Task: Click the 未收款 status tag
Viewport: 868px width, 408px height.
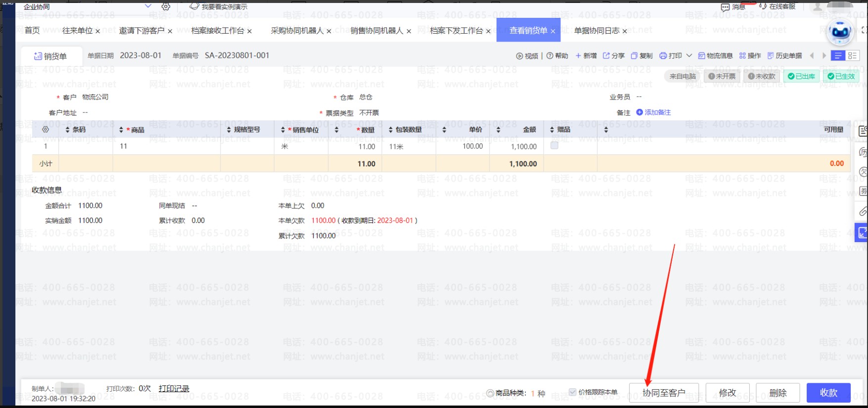Action: (762, 76)
